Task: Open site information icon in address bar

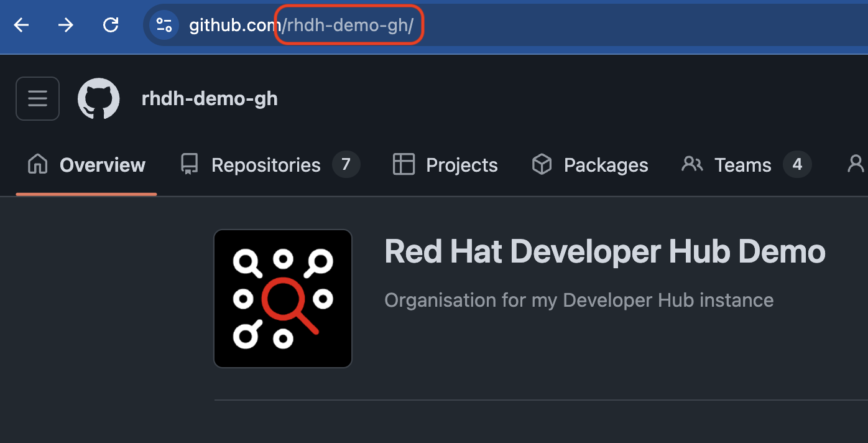Action: [164, 25]
